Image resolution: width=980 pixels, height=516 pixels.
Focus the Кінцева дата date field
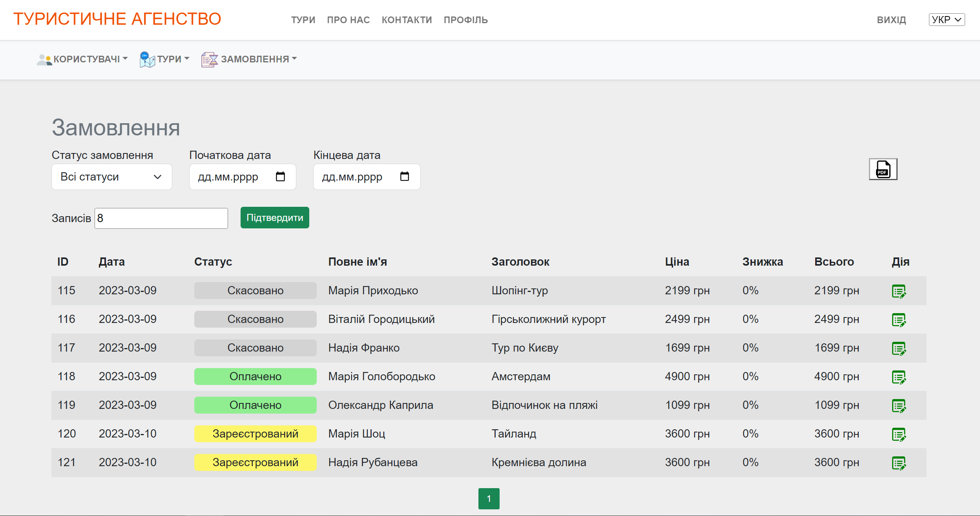coord(367,177)
